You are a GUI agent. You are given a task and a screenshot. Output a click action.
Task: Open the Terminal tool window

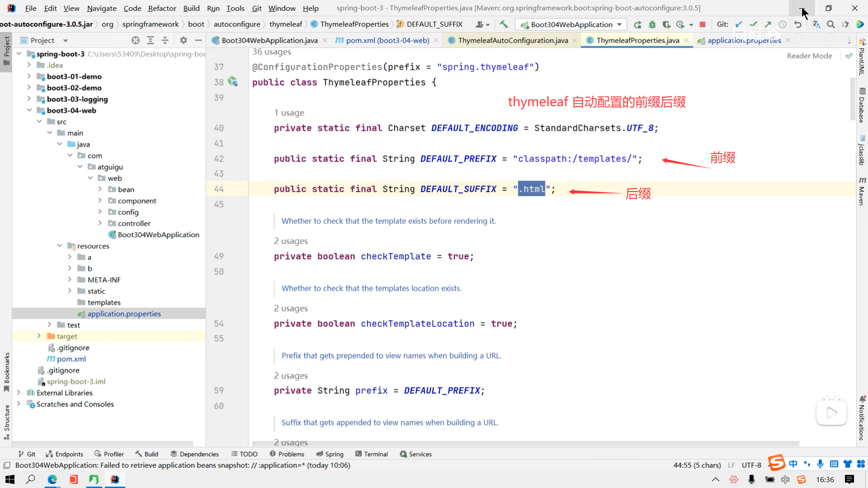(371, 454)
